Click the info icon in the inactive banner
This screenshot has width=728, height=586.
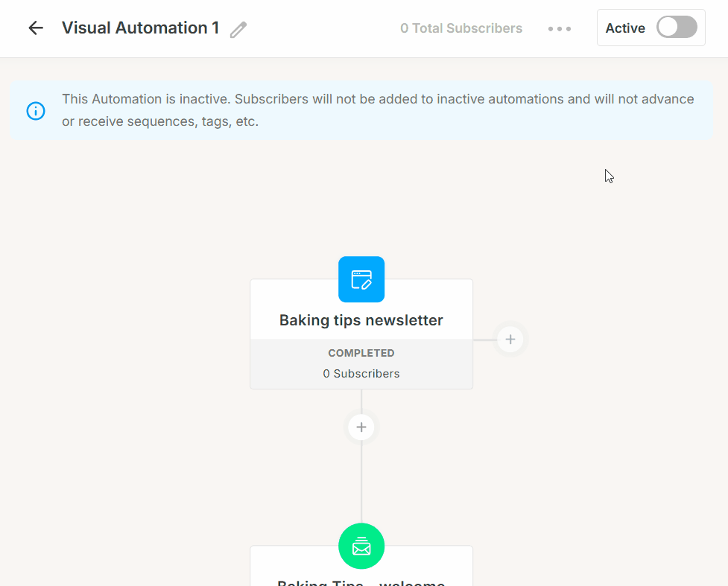pyautogui.click(x=35, y=110)
